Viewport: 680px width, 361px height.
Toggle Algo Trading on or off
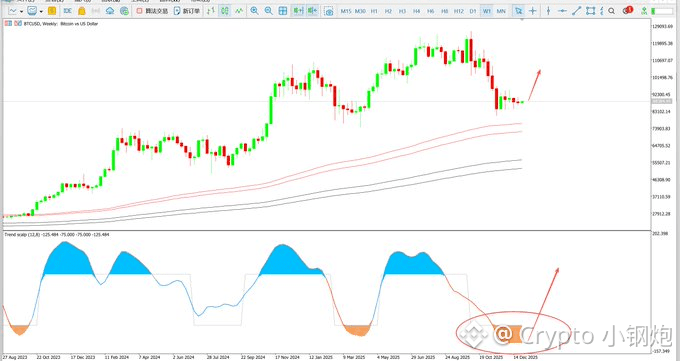click(152, 11)
